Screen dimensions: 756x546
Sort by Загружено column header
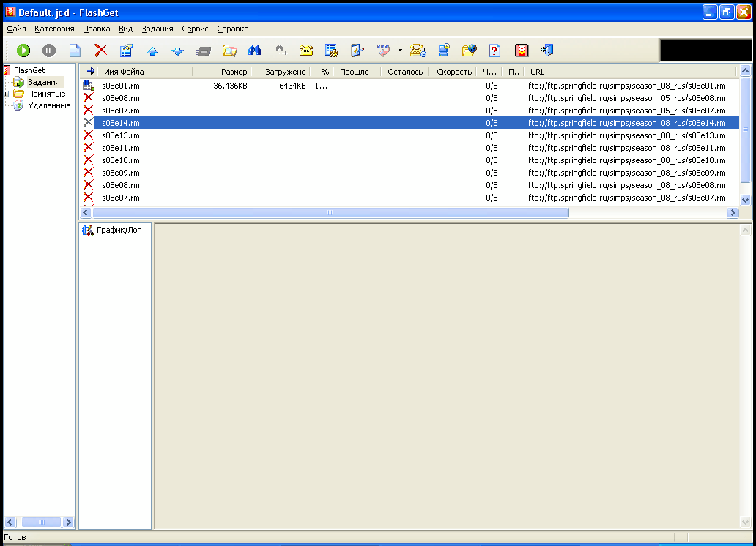[281, 72]
